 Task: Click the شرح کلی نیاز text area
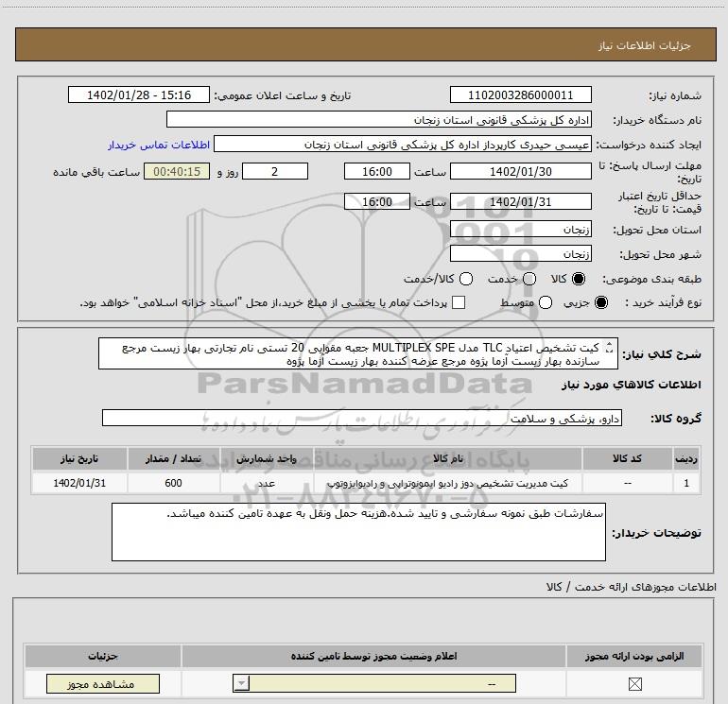(358, 353)
